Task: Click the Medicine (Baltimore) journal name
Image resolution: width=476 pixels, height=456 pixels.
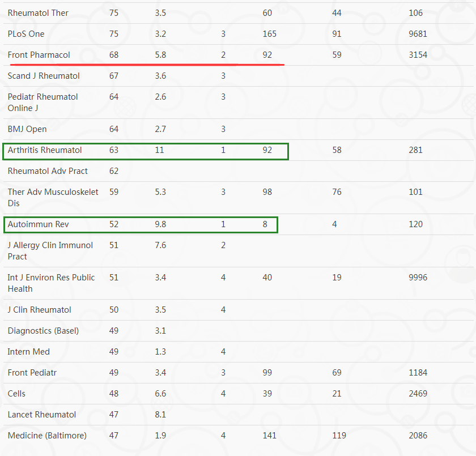Action: click(x=48, y=436)
